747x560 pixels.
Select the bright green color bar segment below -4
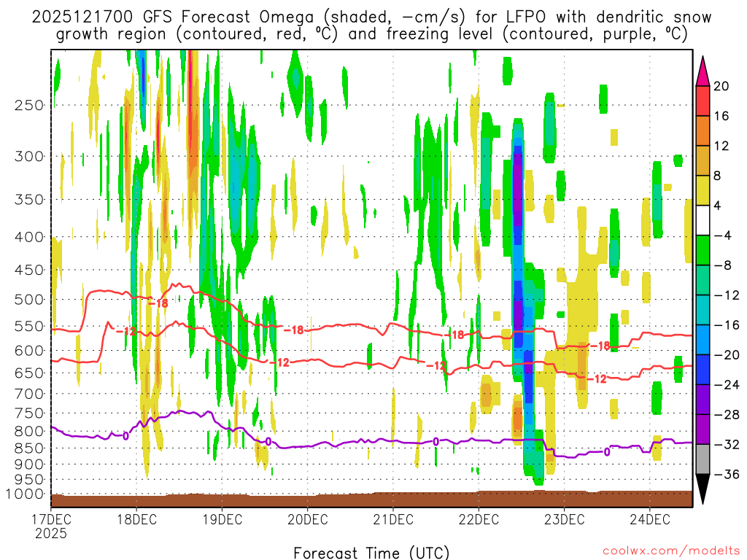[703, 250]
